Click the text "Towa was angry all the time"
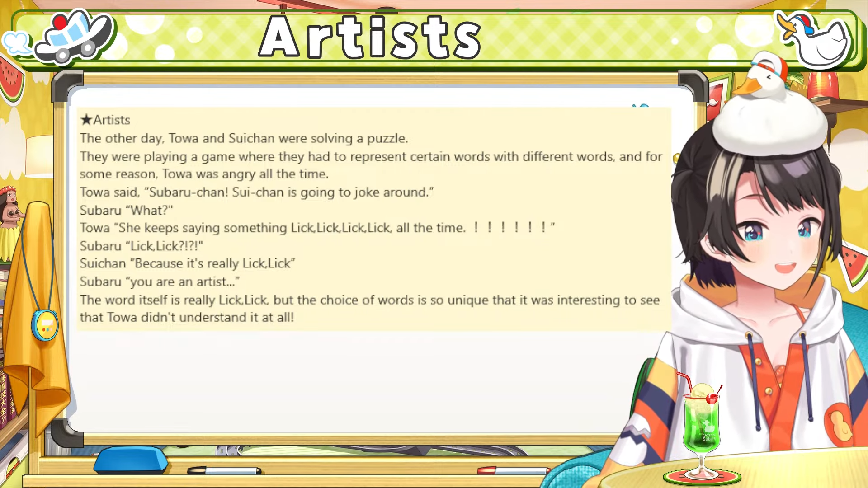This screenshot has width=868, height=488. pyautogui.click(x=245, y=174)
